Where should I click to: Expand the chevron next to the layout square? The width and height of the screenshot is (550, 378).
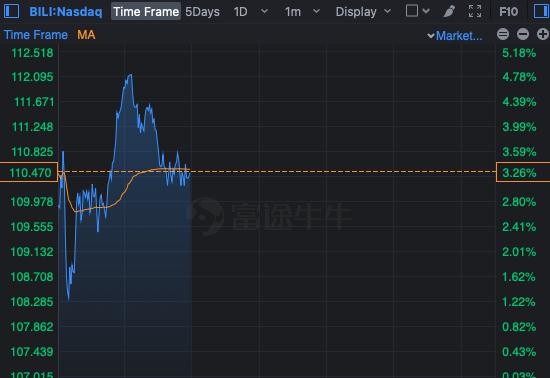click(426, 11)
